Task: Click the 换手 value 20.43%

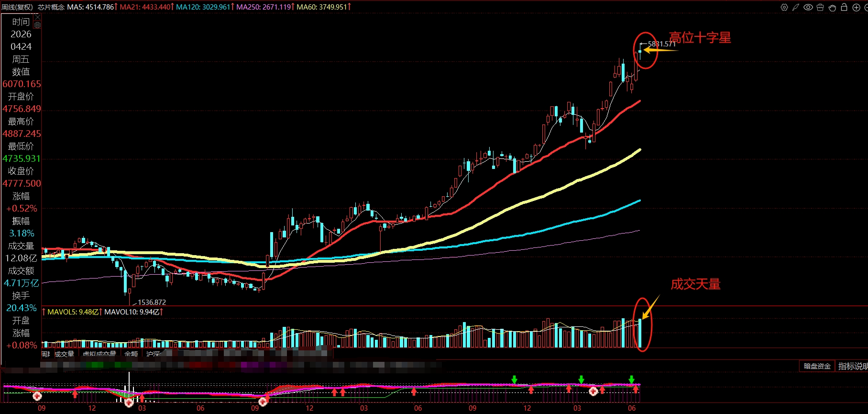Action: (22, 308)
